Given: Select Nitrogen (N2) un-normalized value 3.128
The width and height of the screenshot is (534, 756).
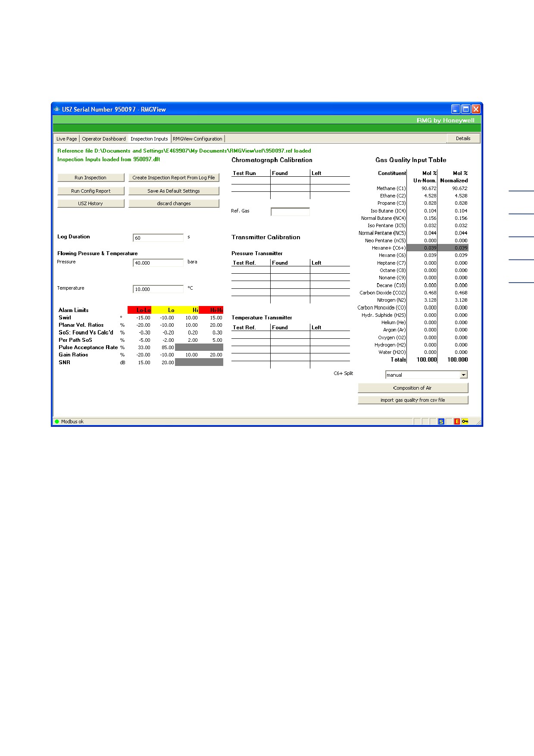Looking at the screenshot, I should pyautogui.click(x=430, y=300).
